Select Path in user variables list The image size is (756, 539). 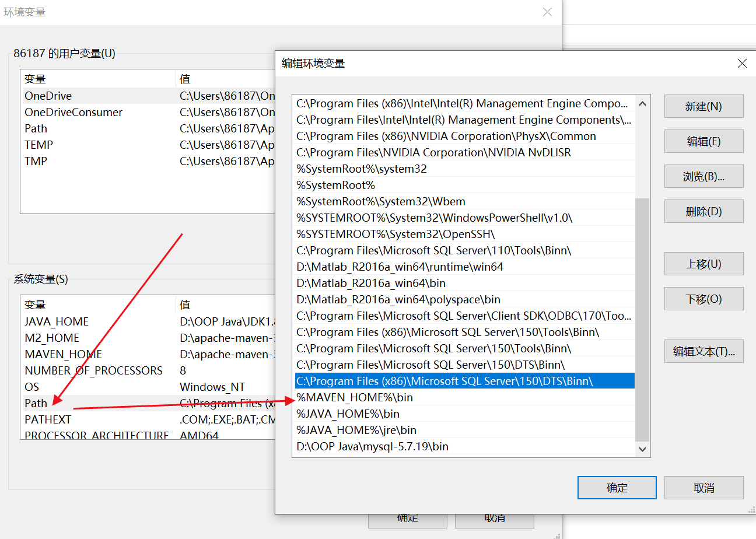(x=148, y=128)
